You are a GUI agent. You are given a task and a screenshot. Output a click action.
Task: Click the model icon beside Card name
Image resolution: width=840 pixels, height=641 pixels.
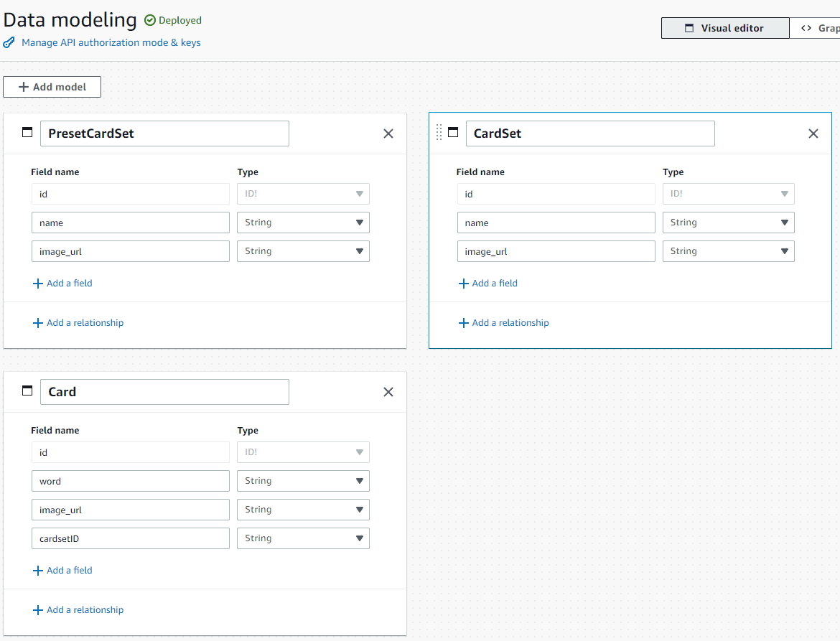(28, 391)
